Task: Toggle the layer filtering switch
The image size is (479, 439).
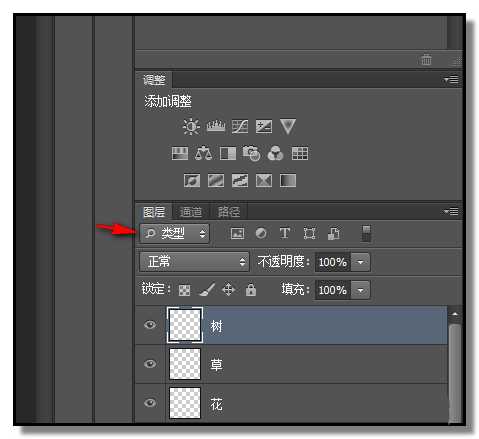Action: click(366, 233)
